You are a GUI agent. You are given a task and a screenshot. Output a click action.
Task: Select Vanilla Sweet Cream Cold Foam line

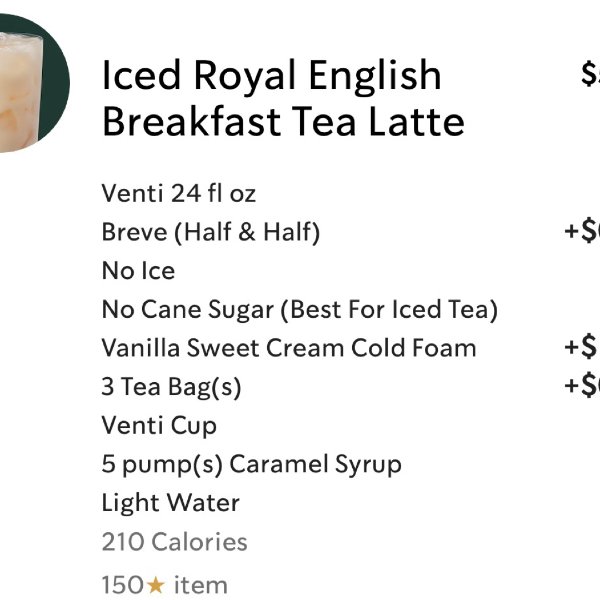pyautogui.click(x=289, y=348)
